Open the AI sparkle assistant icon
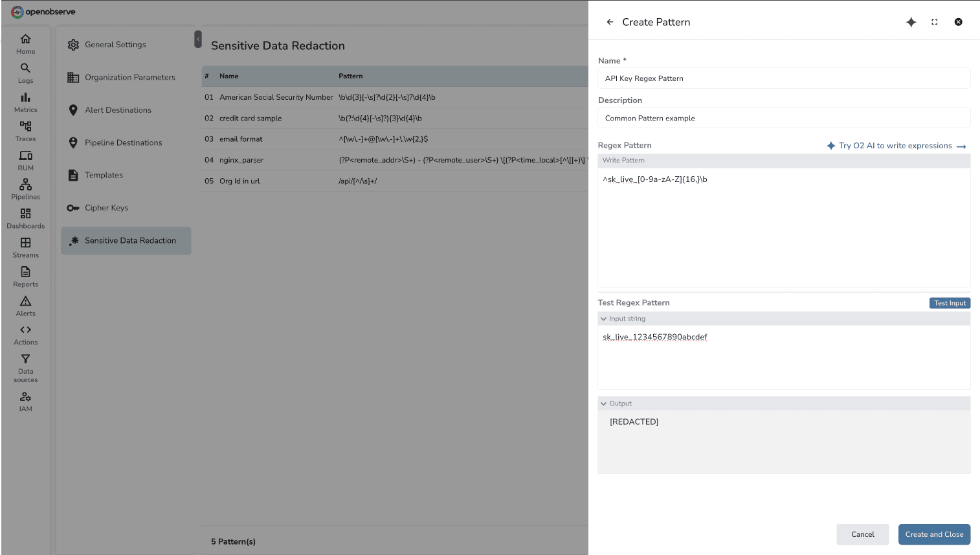 (x=911, y=22)
